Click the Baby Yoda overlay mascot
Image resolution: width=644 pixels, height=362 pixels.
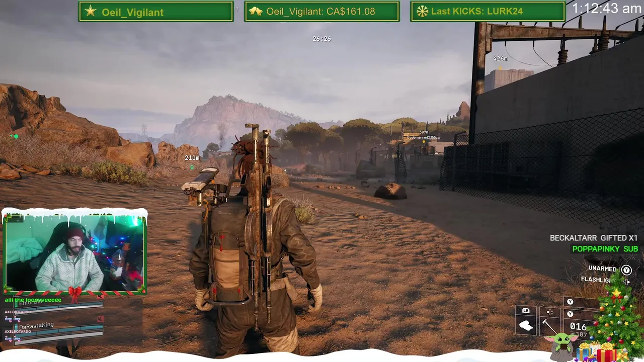point(562,346)
